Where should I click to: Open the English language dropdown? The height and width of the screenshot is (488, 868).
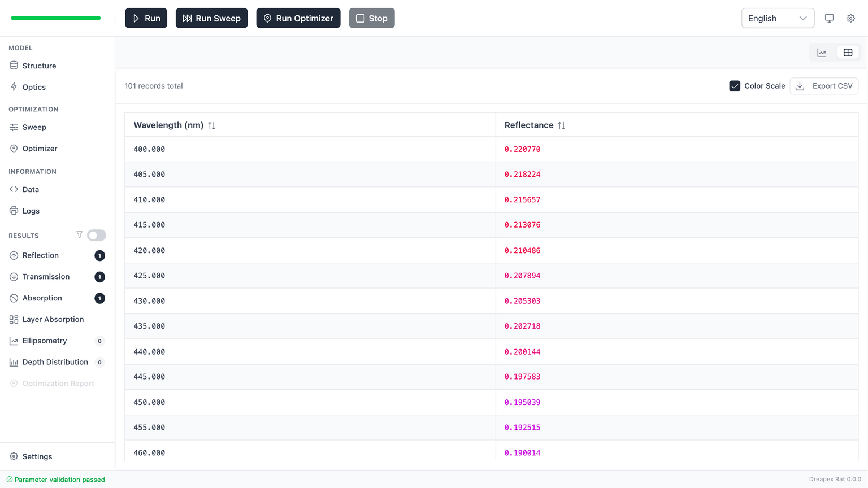click(x=777, y=18)
